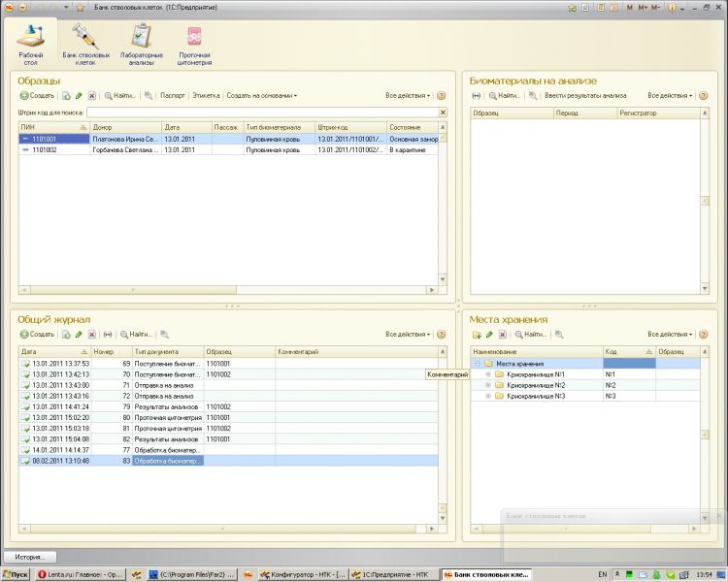
Task: Click the pencil edit icon in Образцы toolbar
Action: [79, 96]
